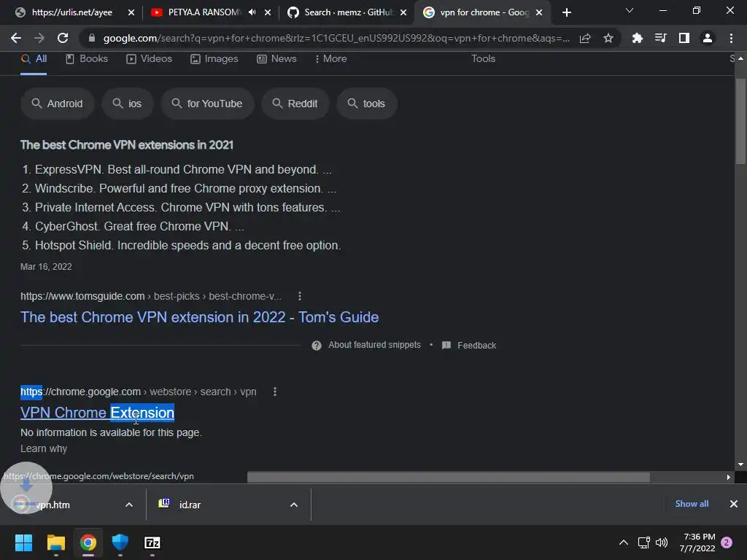Open search Tools options
This screenshot has width=747, height=560.
click(x=483, y=58)
